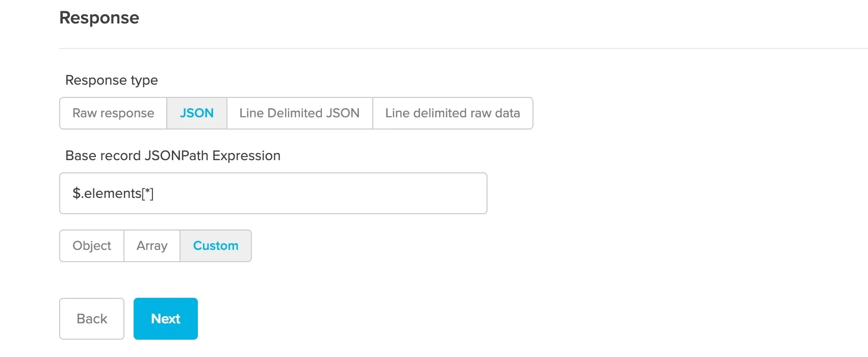This screenshot has width=868, height=357.
Task: Select the $.elements[*] expression text
Action: (x=113, y=193)
